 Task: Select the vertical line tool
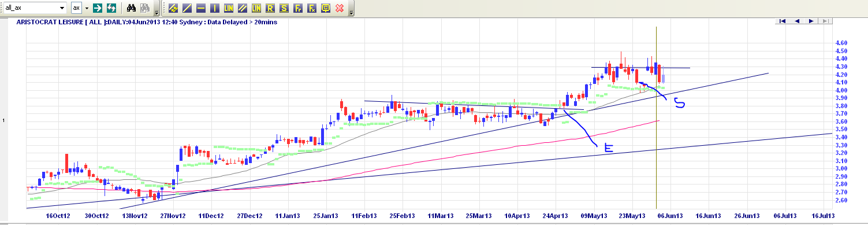215,8
